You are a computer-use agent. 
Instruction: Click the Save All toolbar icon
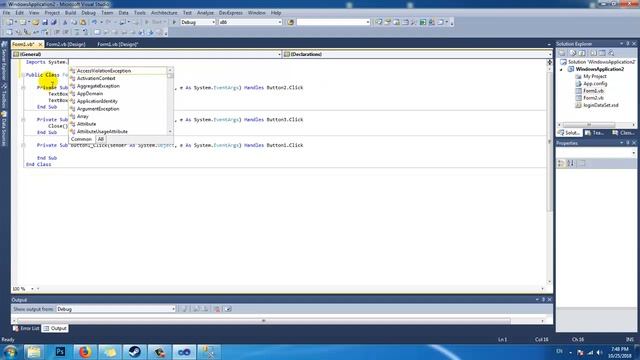click(53, 22)
